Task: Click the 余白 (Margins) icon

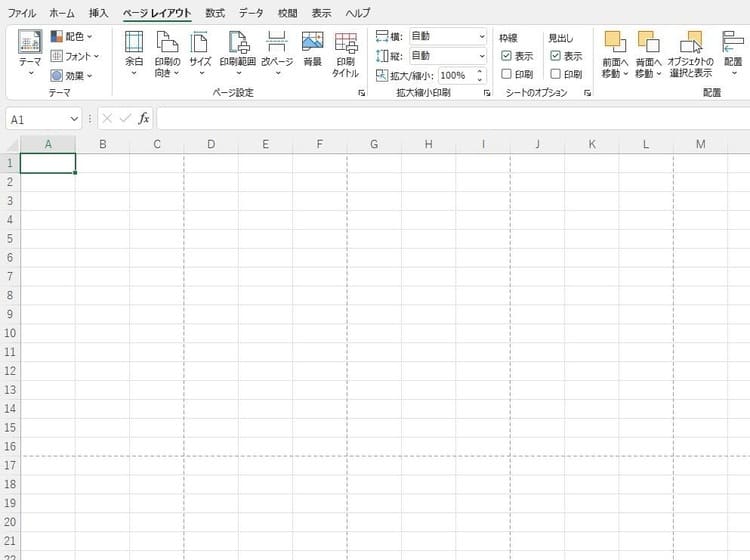Action: coord(134,42)
